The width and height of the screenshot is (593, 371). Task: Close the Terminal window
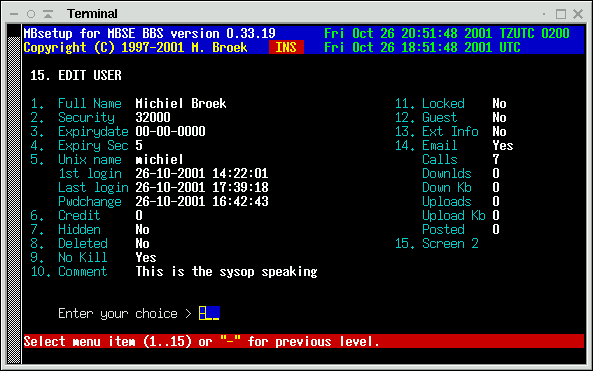pos(578,14)
